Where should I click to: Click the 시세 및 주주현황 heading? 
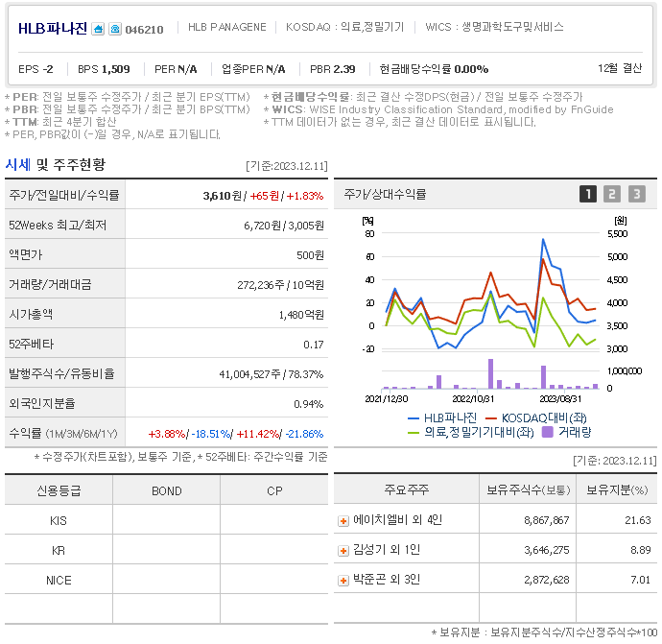tap(55, 164)
